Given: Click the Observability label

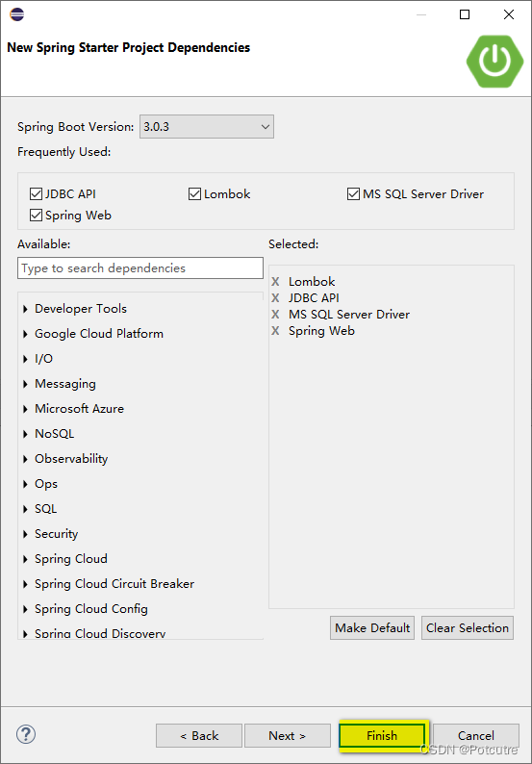Looking at the screenshot, I should (x=71, y=459).
